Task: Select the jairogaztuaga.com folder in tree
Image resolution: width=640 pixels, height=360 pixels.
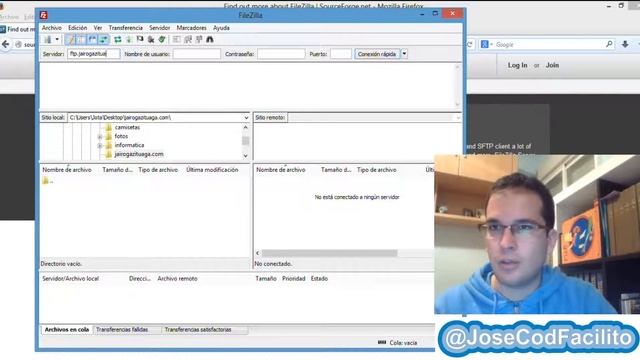Action: pyautogui.click(x=139, y=154)
